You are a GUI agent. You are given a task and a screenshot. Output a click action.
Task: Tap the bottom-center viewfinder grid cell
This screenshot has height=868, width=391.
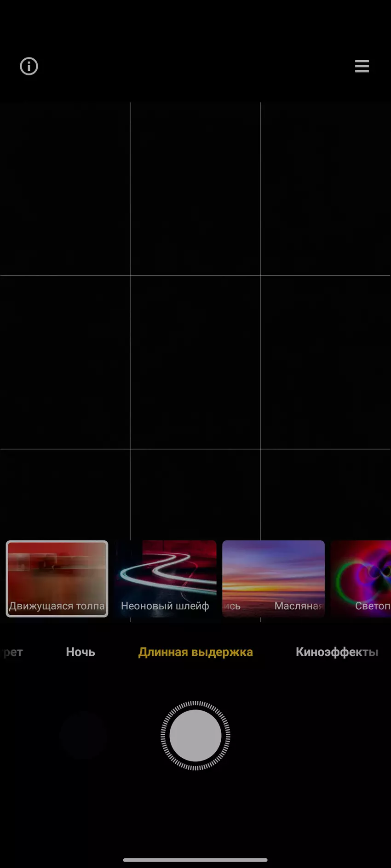(195, 494)
